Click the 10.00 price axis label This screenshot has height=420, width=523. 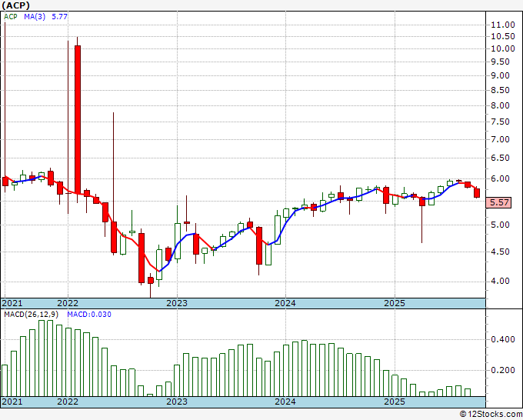[x=503, y=48]
